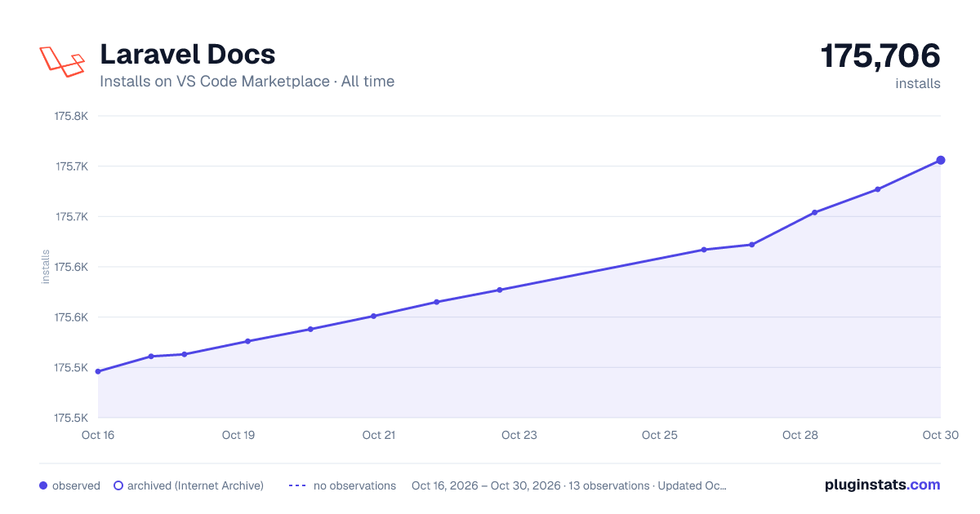Click the 'Oct 28' axis label
This screenshot has width=980, height=514.
coord(800,435)
